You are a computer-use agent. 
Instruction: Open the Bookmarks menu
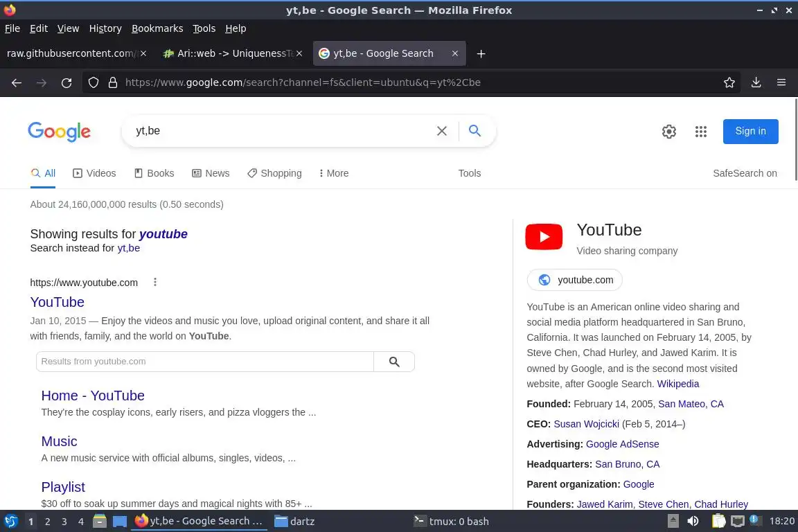pyautogui.click(x=157, y=28)
